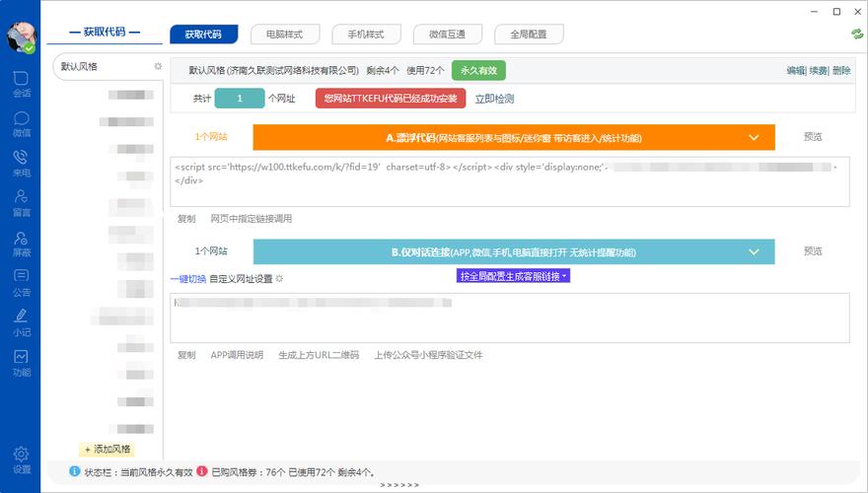Open the 屏蔽 block list section

[x=21, y=244]
